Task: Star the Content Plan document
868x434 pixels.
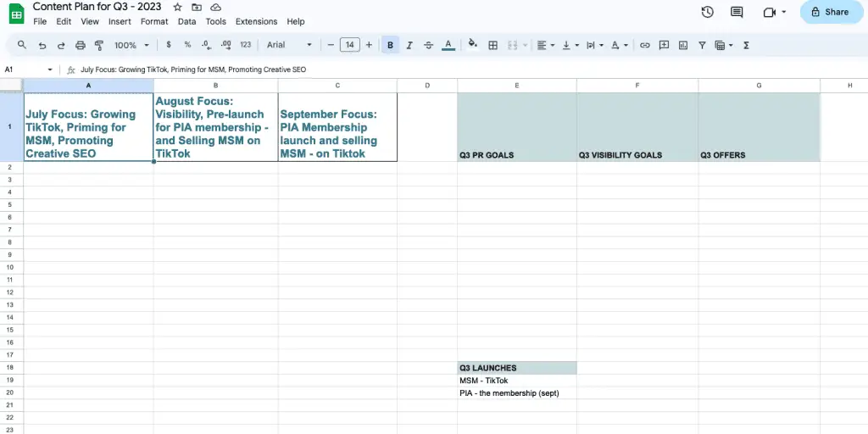Action: coord(177,7)
